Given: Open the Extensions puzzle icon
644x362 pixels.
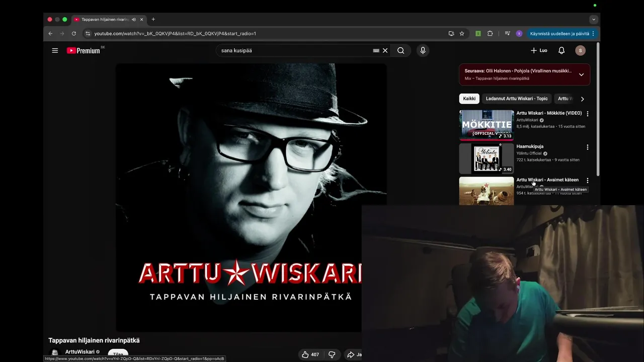Looking at the screenshot, I should [x=490, y=34].
